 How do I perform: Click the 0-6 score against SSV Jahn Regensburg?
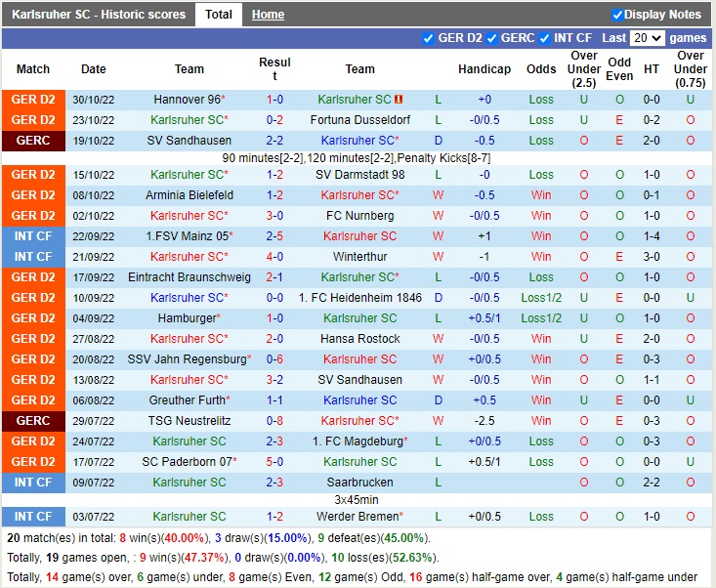tap(274, 359)
